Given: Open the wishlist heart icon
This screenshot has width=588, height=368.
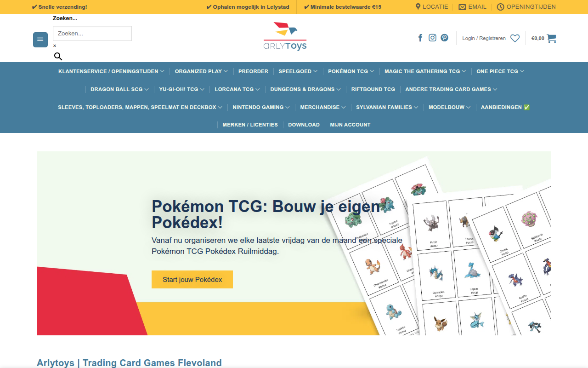Looking at the screenshot, I should [x=515, y=38].
